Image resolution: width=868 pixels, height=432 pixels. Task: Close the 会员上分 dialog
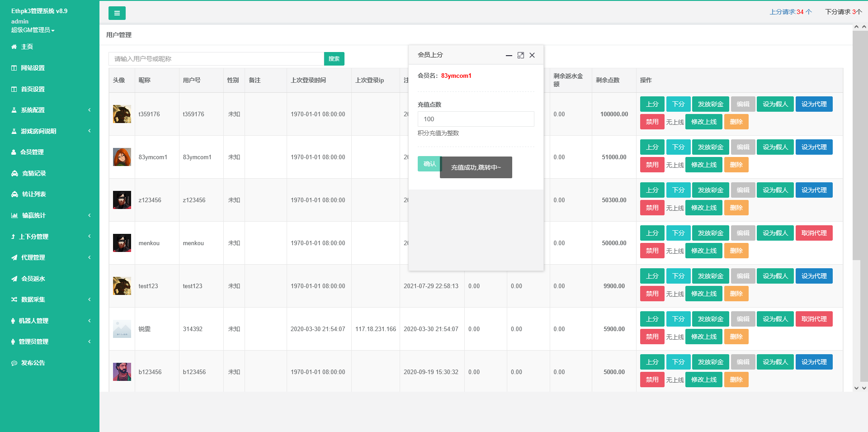click(x=532, y=55)
